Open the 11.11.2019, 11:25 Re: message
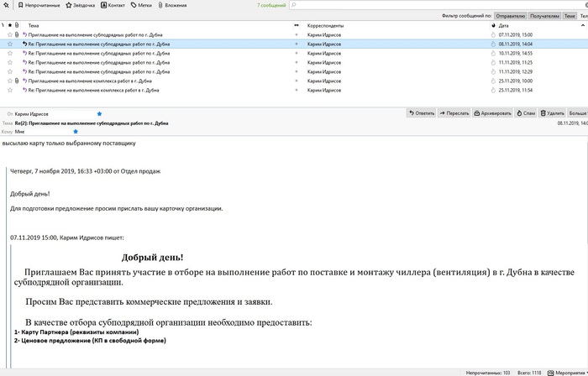The image size is (588, 376). (x=99, y=63)
